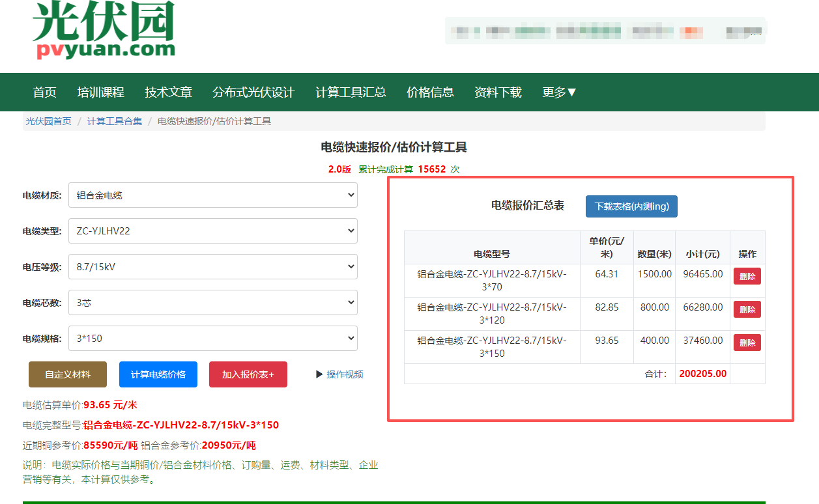Expand the 电缆类型 ZC-YJLHV22 dropdown

point(212,231)
